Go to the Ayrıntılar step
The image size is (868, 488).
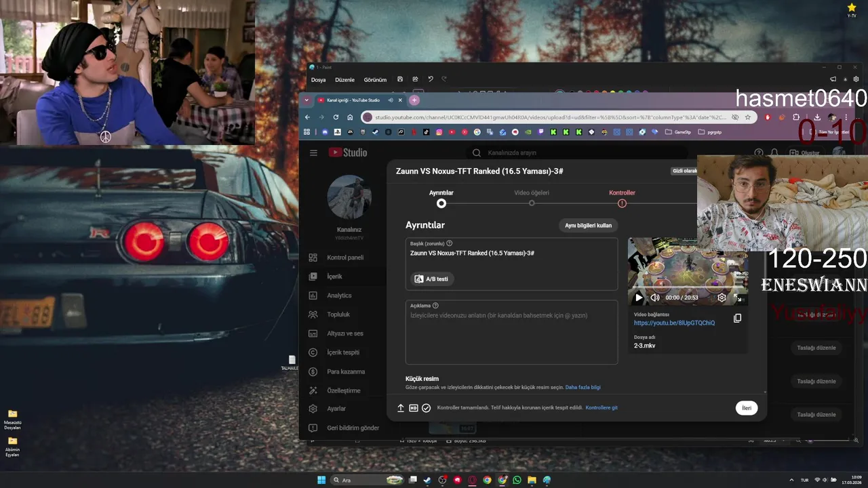(441, 198)
